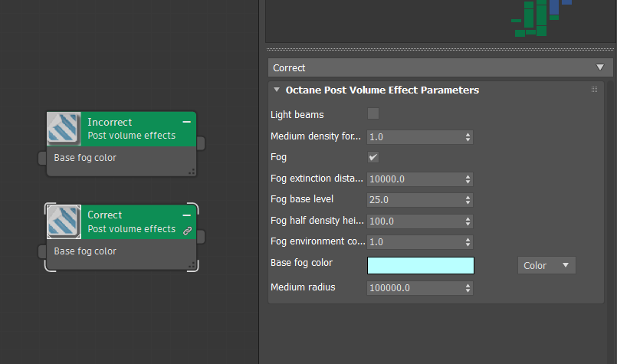Click the resize grip on the Incorrect node
The image size is (617, 364).
192,172
